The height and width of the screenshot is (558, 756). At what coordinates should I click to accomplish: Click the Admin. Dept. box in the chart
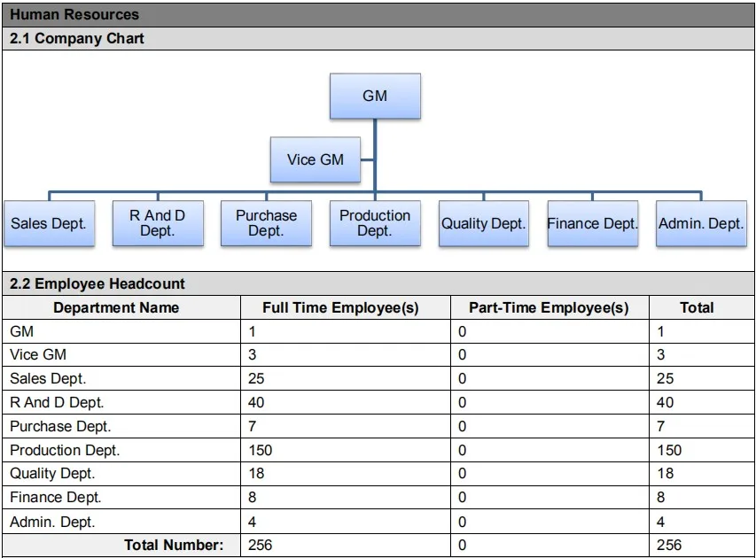click(701, 223)
